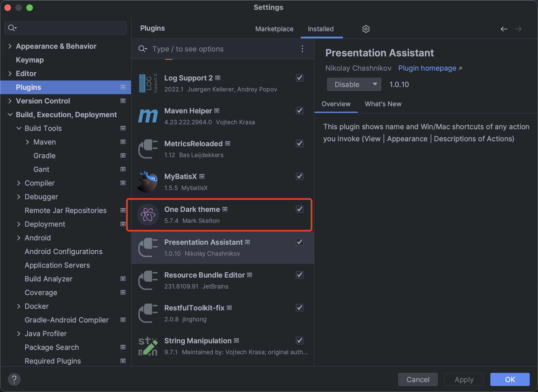Collapse Build, Execution, Deployment section
Screen dimensions: 538x392
pyautogui.click(x=10, y=114)
